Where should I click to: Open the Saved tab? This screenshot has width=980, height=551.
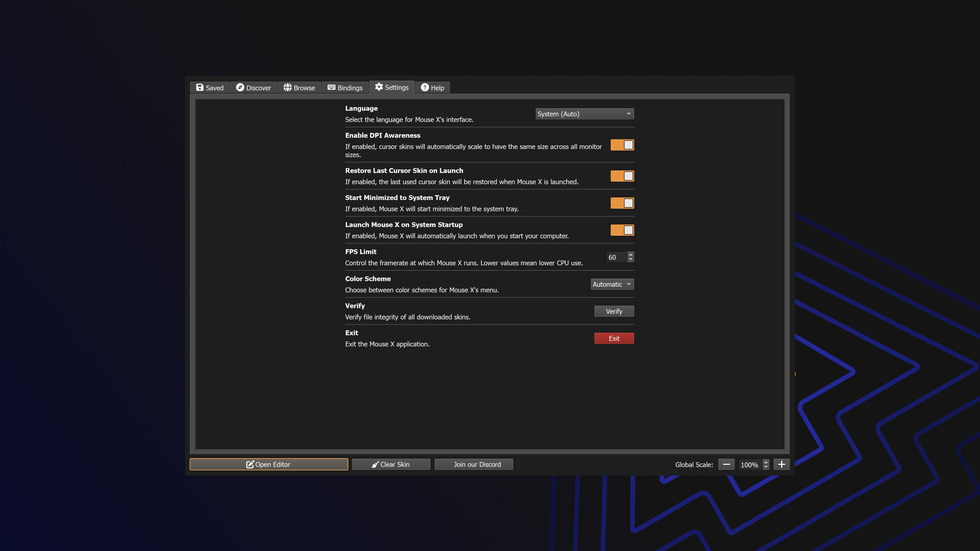point(210,88)
